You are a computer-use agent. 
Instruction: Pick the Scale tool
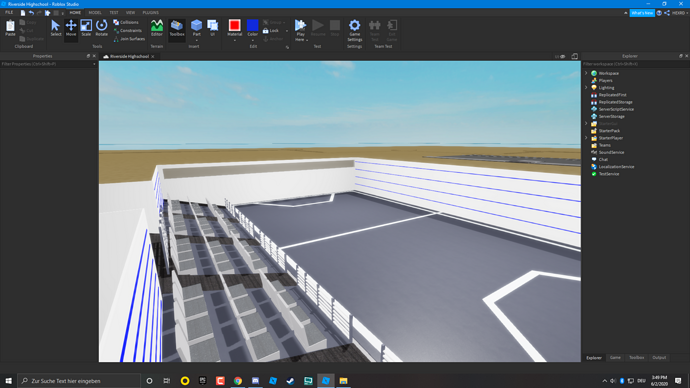coord(86,28)
